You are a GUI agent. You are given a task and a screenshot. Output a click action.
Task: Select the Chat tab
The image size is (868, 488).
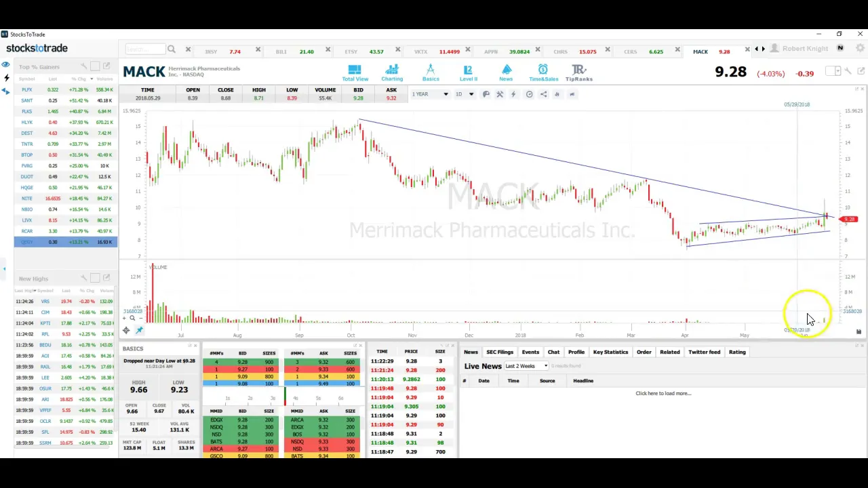point(553,352)
